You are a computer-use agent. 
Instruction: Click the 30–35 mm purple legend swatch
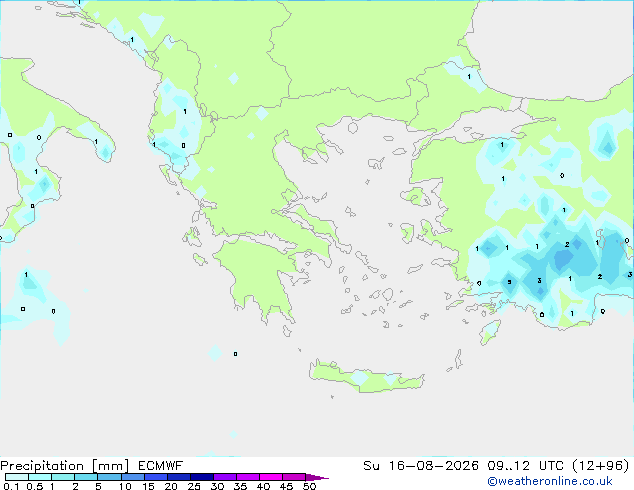pos(224,477)
